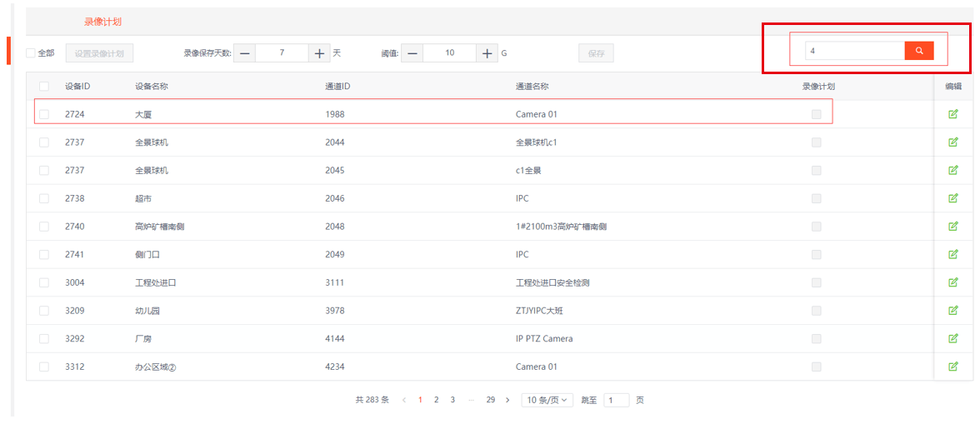The width and height of the screenshot is (980, 424).
Task: Open the 录像计划 tab
Action: click(x=102, y=22)
